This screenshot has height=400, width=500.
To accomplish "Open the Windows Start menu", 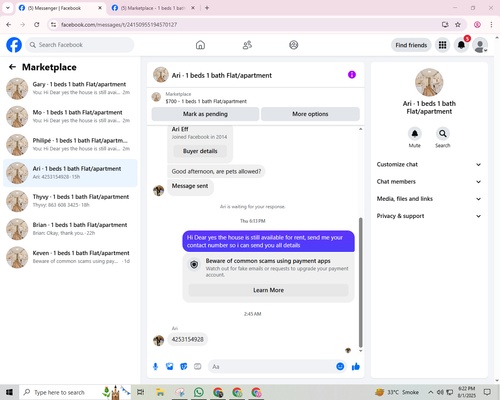I will 9,392.
